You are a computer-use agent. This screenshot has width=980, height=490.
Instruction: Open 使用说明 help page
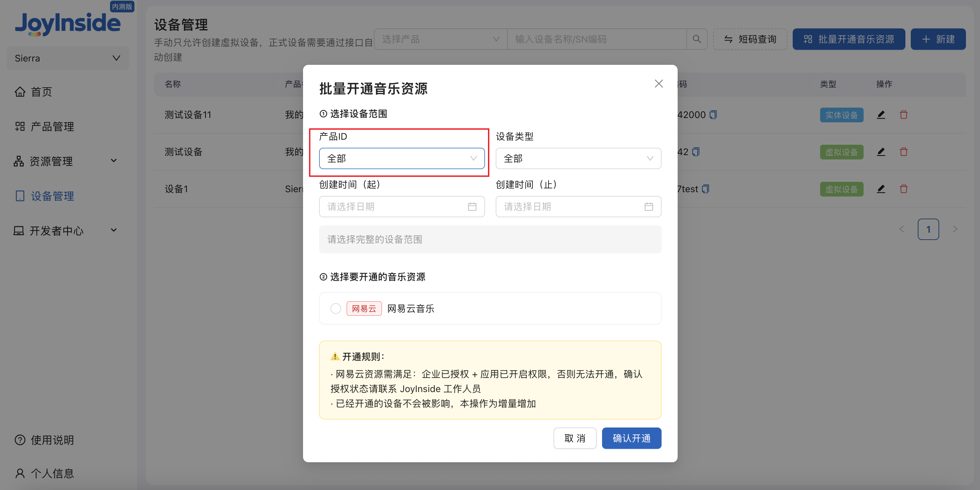44,440
